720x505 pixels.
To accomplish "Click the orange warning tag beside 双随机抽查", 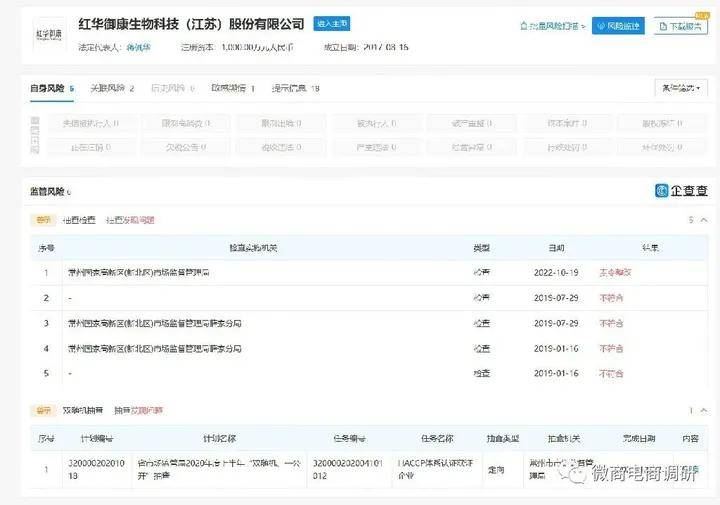I will click(43, 410).
